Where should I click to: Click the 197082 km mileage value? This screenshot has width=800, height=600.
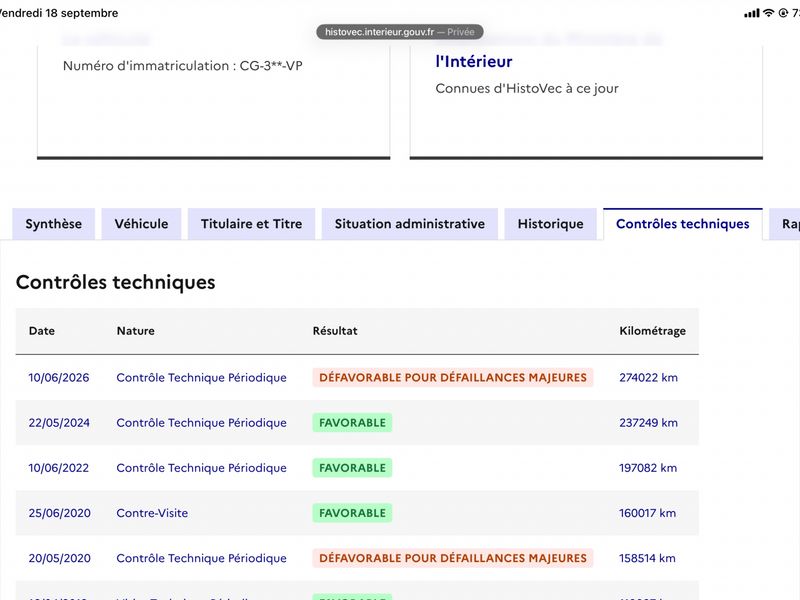pyautogui.click(x=648, y=468)
